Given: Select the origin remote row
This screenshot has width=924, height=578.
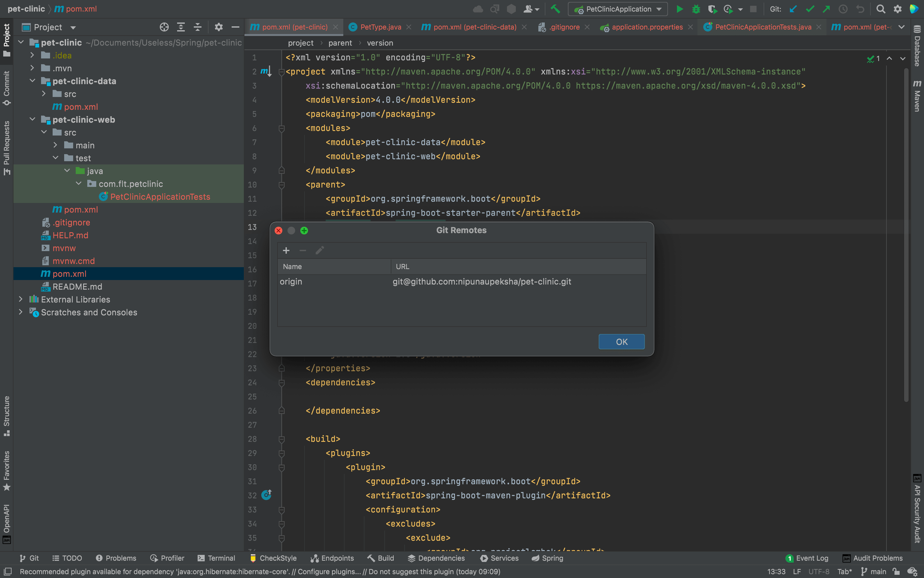Looking at the screenshot, I should [x=462, y=282].
